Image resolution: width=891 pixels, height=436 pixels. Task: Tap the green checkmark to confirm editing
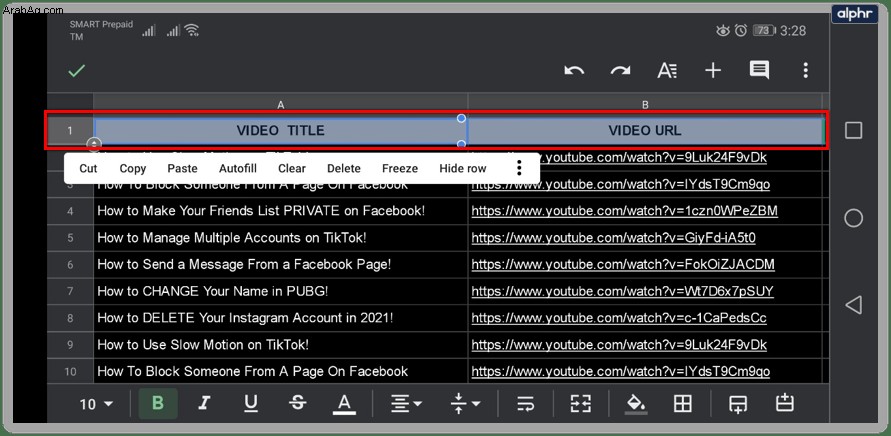(x=77, y=71)
